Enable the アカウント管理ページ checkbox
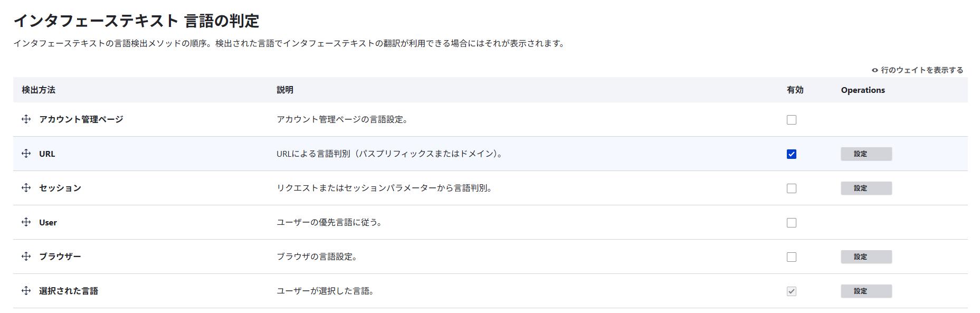Screen dimensions: 980x313 point(791,120)
